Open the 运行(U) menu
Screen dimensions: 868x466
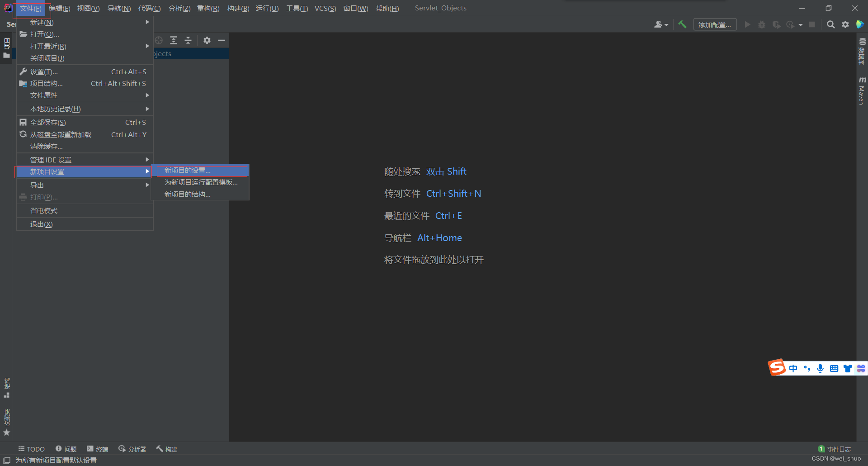(x=267, y=8)
